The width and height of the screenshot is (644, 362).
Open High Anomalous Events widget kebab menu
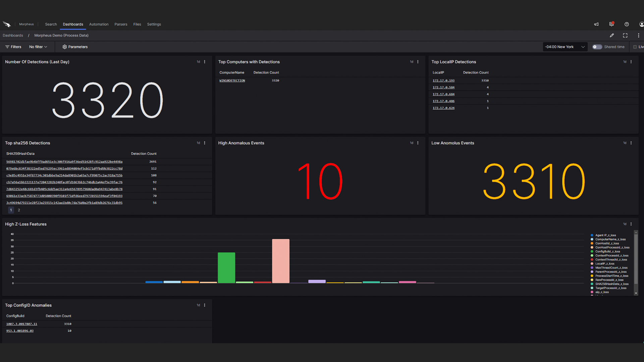coord(418,143)
